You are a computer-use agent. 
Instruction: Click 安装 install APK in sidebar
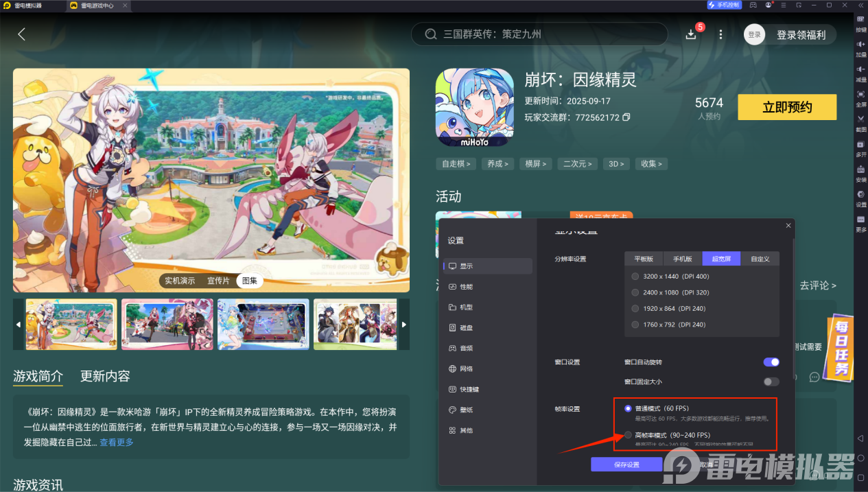pos(860,173)
